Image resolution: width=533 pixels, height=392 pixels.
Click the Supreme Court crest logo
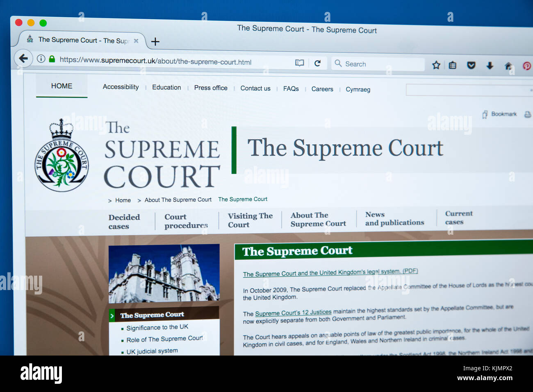pos(61,156)
